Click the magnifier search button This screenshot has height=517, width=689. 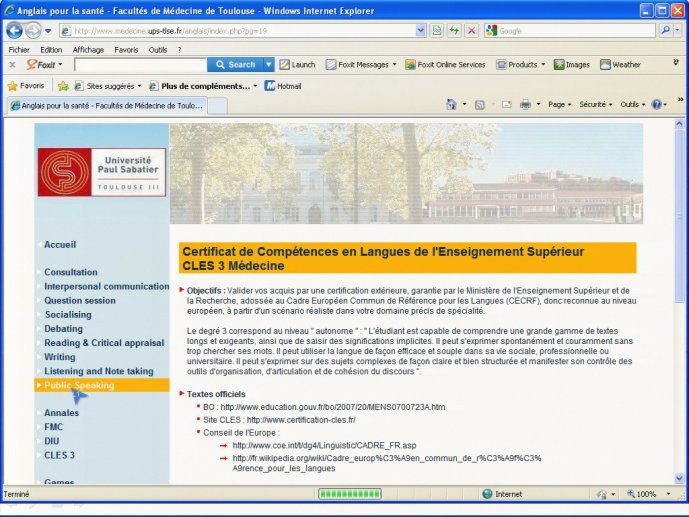click(x=665, y=30)
